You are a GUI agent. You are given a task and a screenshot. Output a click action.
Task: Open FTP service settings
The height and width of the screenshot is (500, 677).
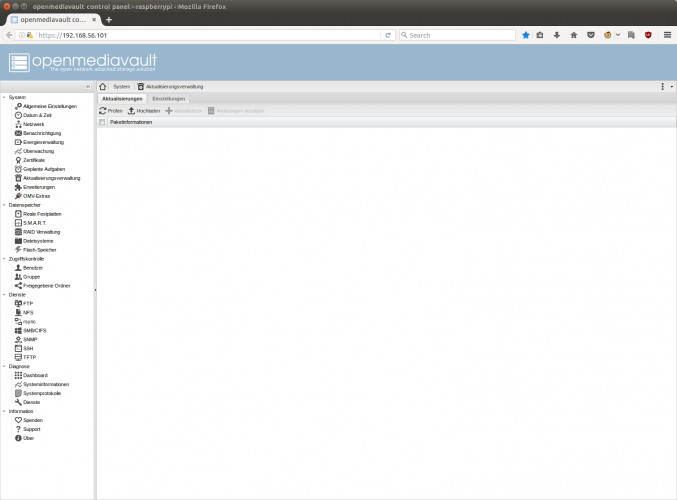pyautogui.click(x=24, y=304)
